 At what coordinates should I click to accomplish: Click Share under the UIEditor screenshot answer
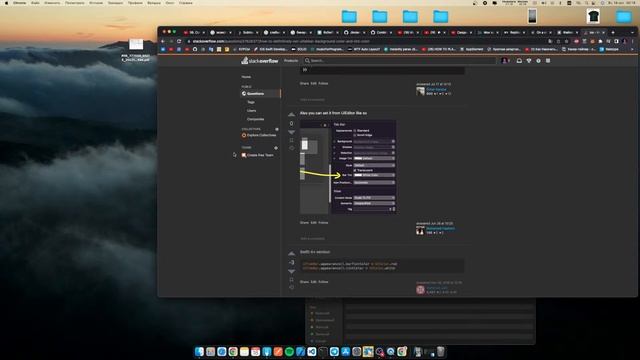(304, 223)
